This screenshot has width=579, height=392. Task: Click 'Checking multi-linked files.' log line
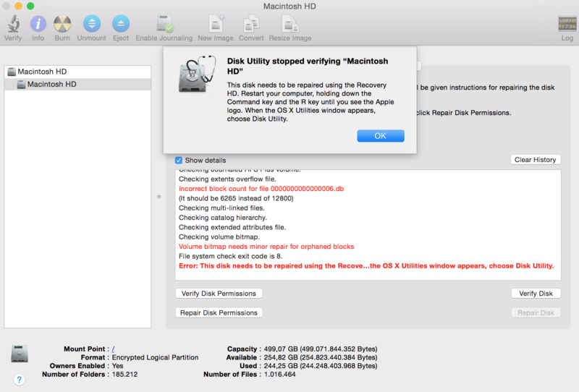coord(221,208)
